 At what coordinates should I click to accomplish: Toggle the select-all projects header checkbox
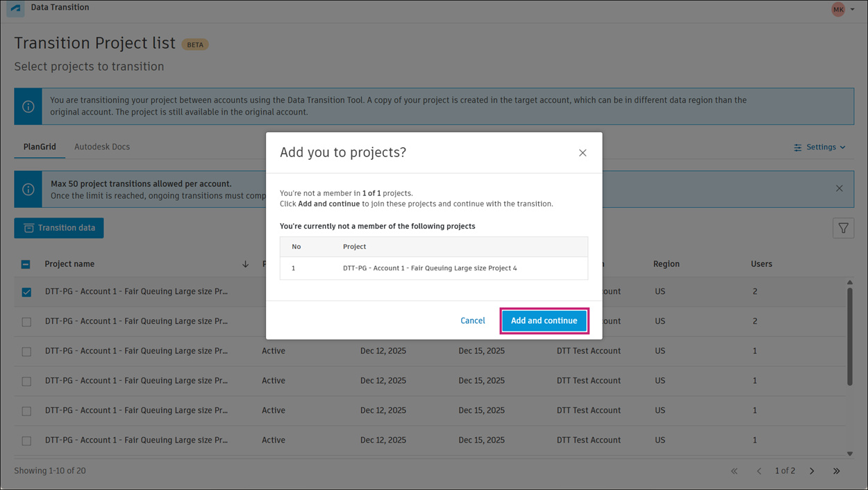coord(26,264)
